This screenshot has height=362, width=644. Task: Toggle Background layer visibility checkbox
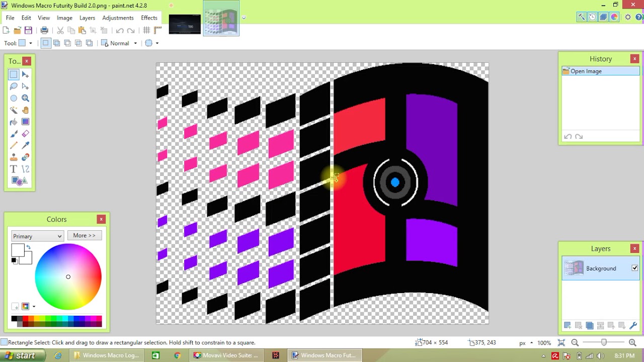635,268
